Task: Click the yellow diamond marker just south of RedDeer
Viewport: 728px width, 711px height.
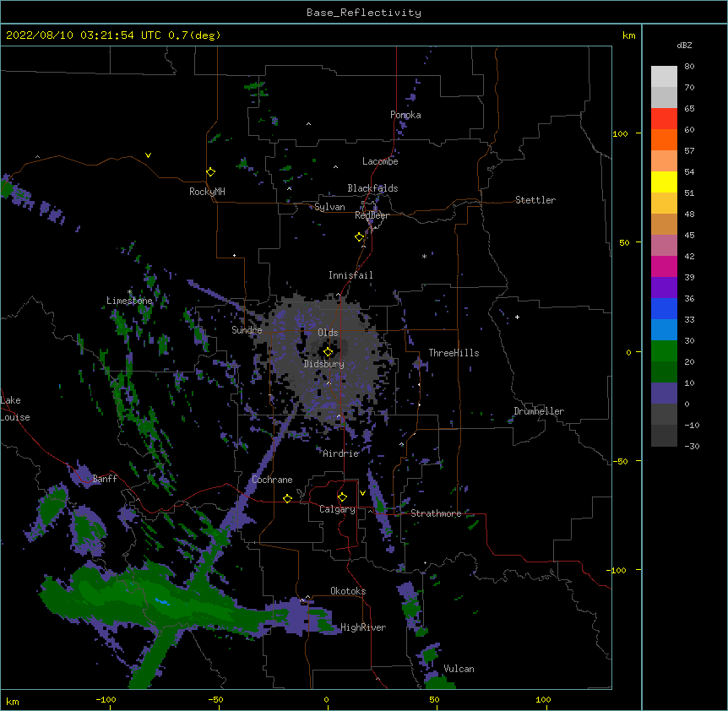Action: (359, 237)
